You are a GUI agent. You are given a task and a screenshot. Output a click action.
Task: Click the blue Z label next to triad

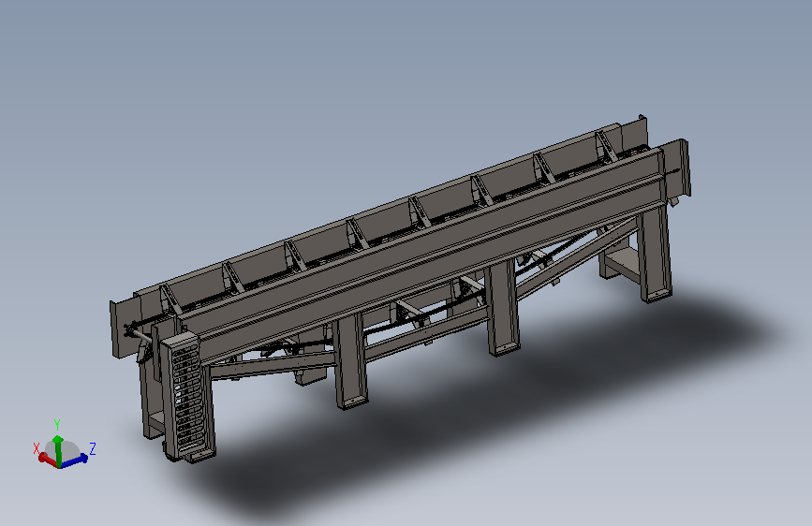(93, 448)
